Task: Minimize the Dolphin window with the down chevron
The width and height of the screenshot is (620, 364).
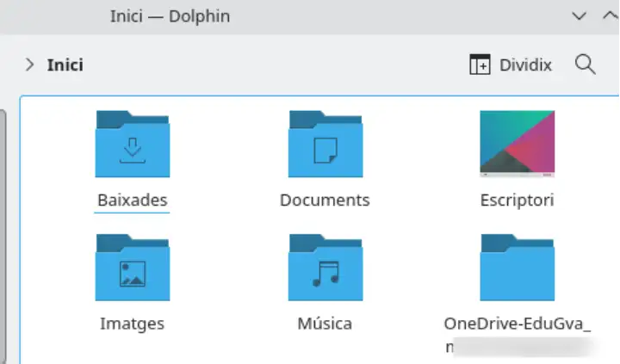Action: click(x=577, y=15)
